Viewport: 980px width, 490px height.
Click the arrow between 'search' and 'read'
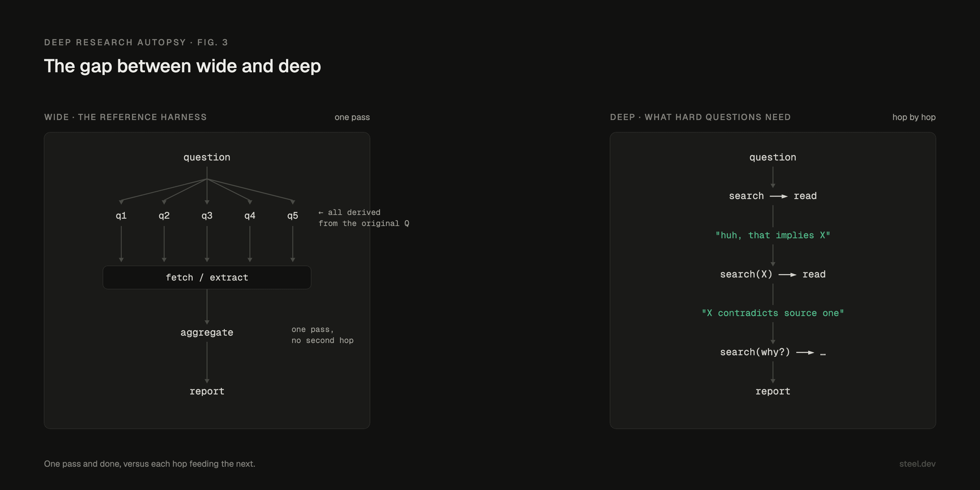[x=778, y=196]
